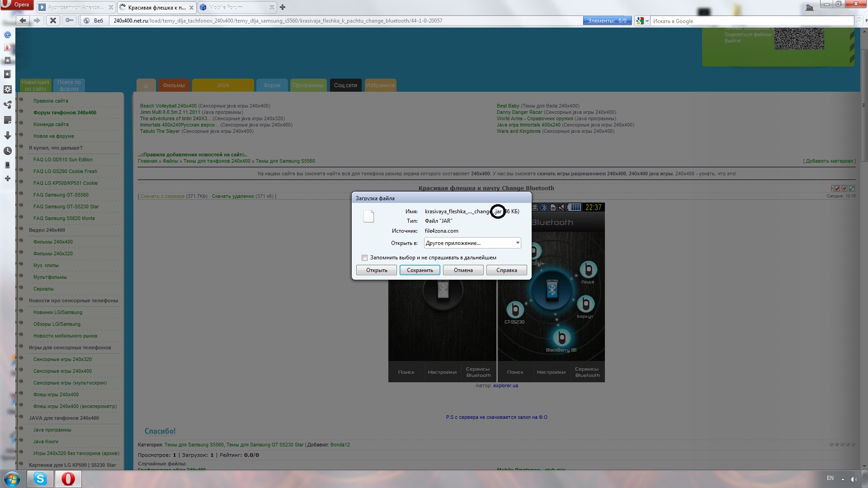Open the Widgets panel phone icon
The height and width of the screenshot is (488, 868).
click(x=8, y=165)
